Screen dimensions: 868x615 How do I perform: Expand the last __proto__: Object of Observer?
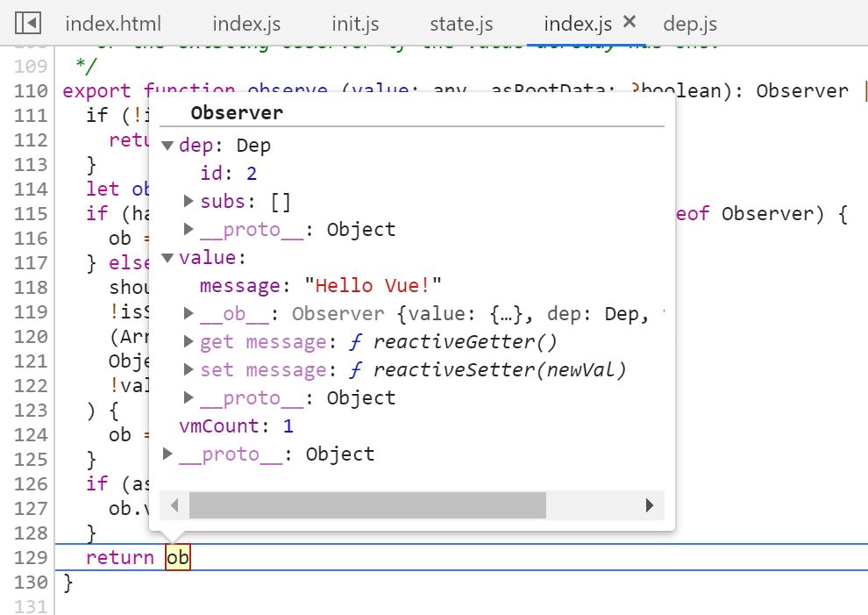click(167, 454)
